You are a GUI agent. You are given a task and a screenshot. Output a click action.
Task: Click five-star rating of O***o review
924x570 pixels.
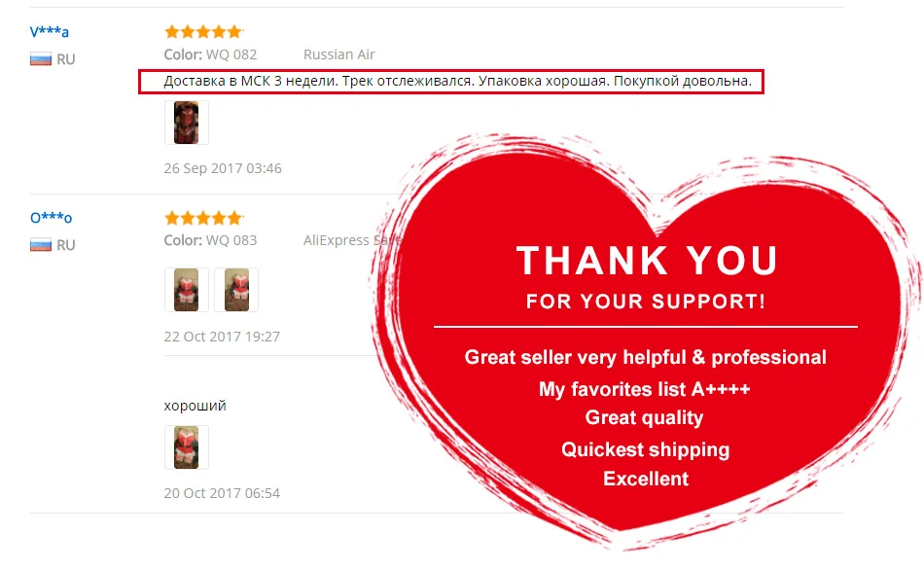coord(203,218)
